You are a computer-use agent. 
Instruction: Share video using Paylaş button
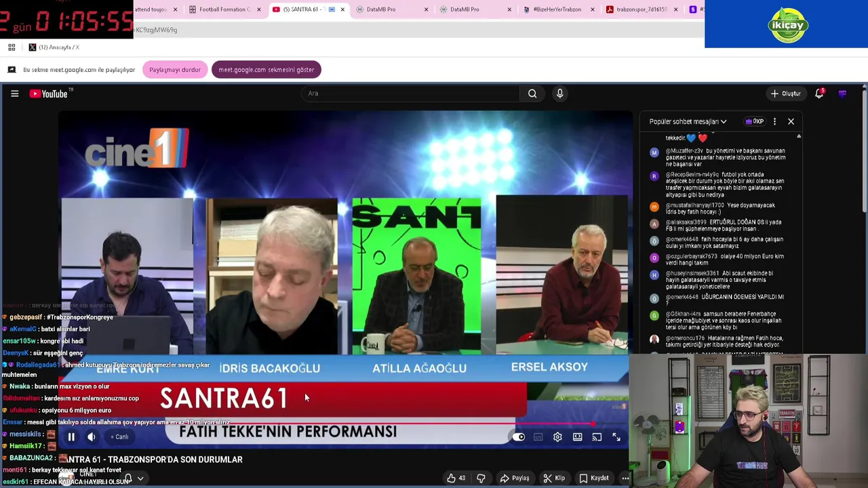point(514,478)
